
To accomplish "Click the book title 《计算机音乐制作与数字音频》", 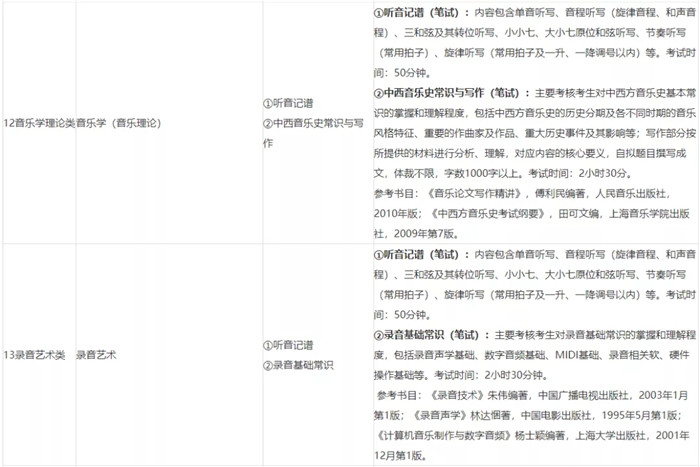I will (438, 435).
